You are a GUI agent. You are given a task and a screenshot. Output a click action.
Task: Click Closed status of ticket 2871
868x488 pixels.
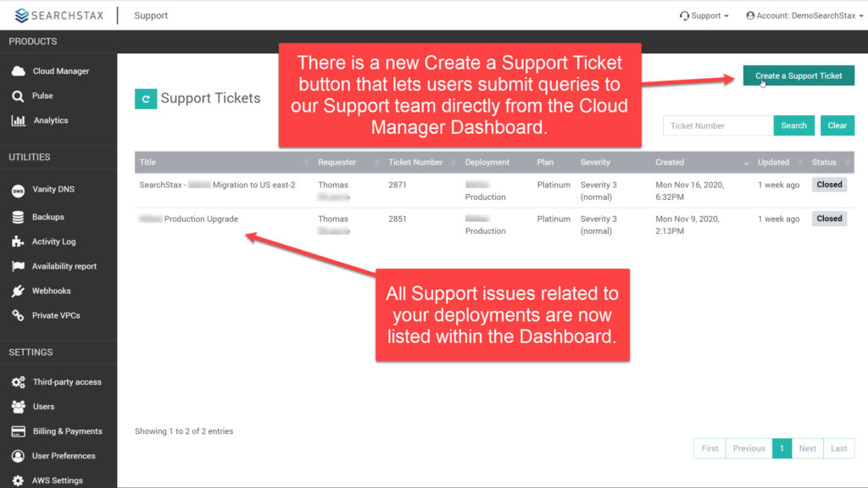(x=829, y=185)
